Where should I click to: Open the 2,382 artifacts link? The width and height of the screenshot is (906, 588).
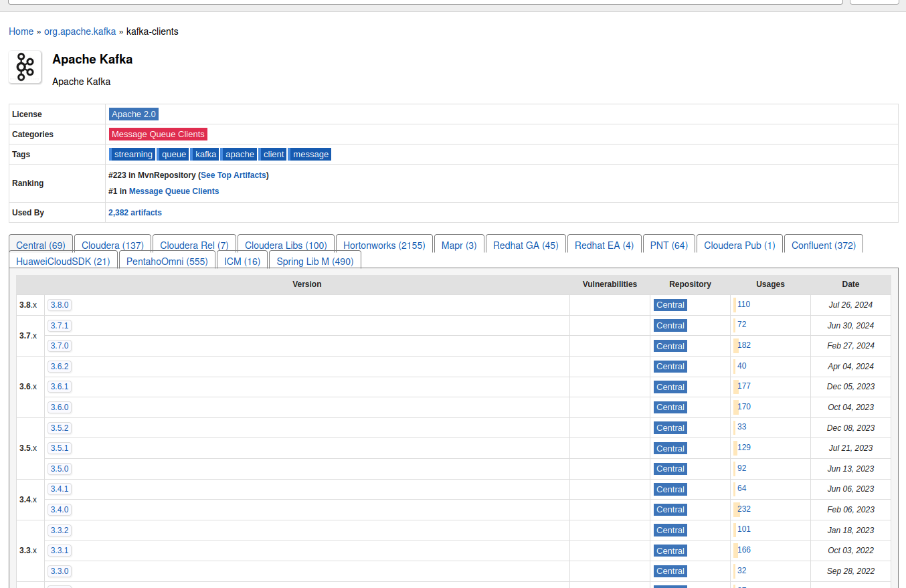135,213
